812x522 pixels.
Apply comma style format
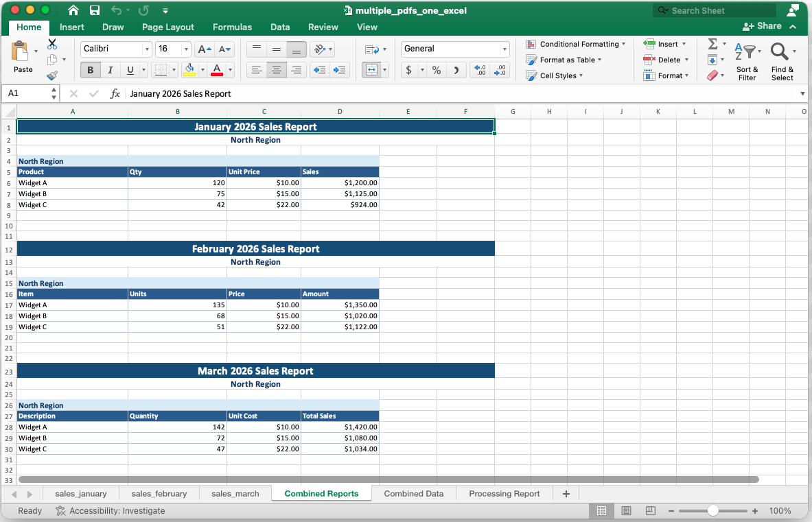456,70
